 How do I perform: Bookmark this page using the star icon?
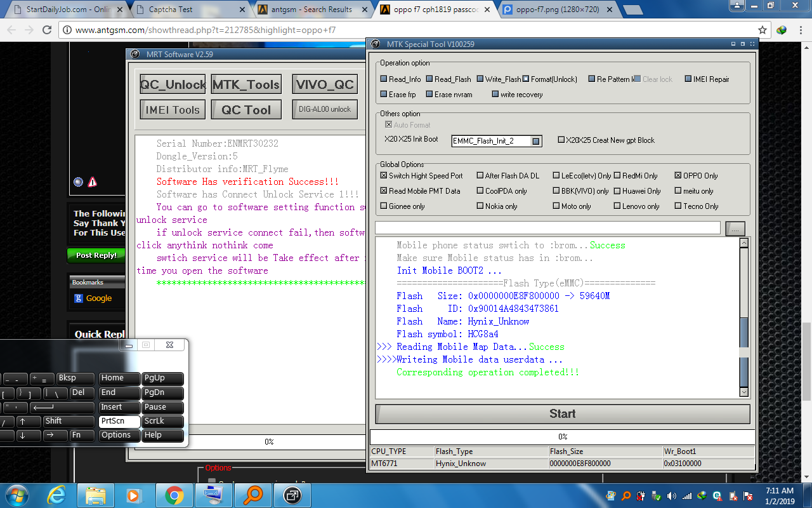coord(763,30)
